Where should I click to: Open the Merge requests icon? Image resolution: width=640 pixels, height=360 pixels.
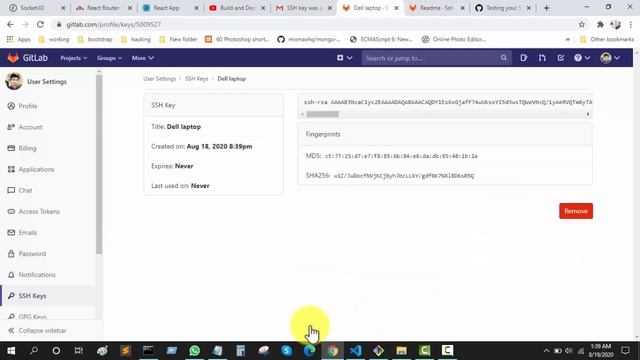point(542,58)
